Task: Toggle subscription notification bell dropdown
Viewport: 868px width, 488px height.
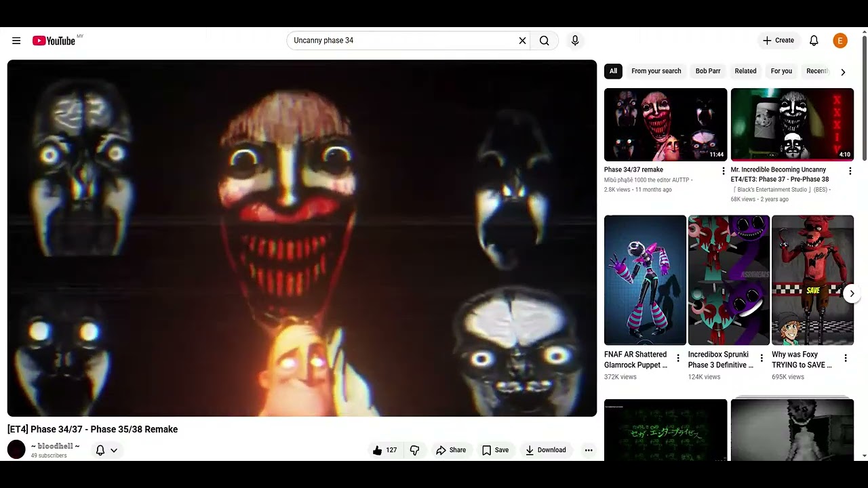Action: pyautogui.click(x=106, y=450)
